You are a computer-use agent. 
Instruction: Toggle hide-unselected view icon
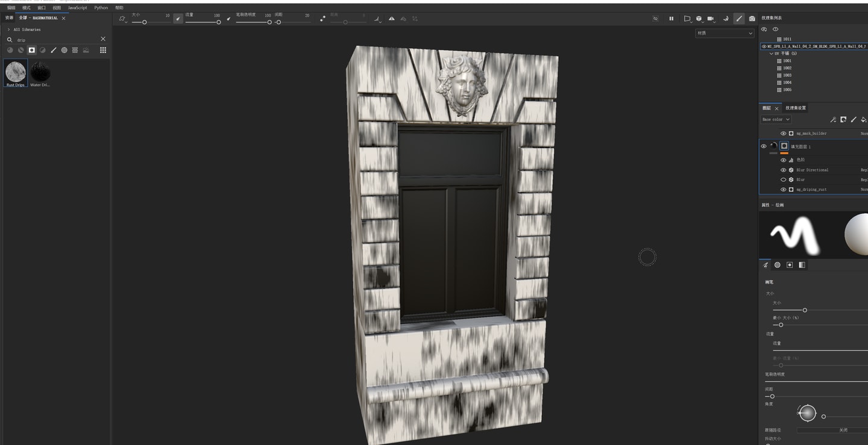tap(655, 19)
